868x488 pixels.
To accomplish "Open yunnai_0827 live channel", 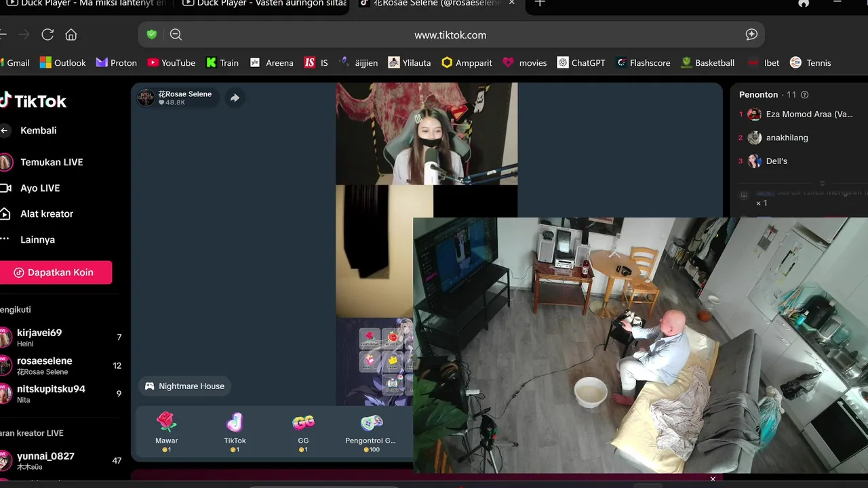I will point(61,461).
